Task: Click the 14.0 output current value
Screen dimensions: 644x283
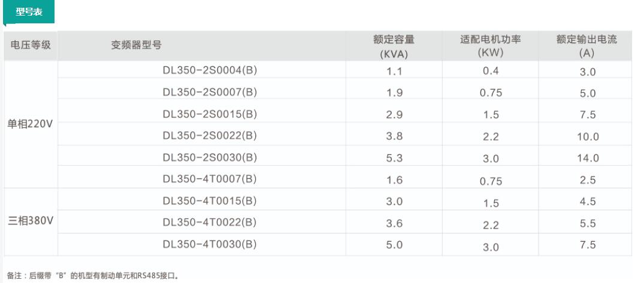Action: coord(587,158)
